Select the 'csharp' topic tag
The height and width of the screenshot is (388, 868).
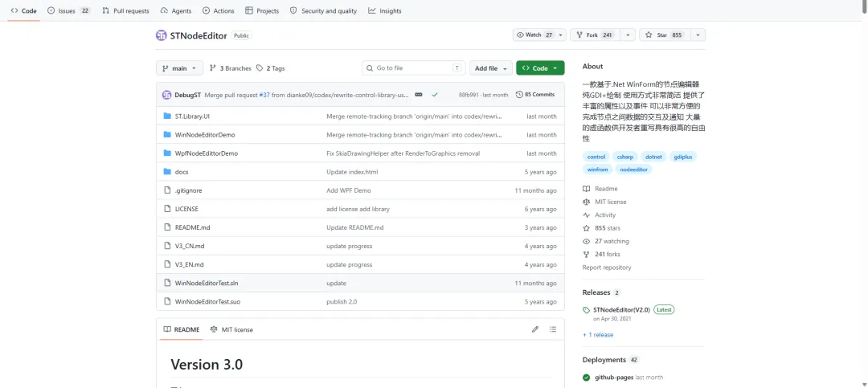(x=625, y=157)
